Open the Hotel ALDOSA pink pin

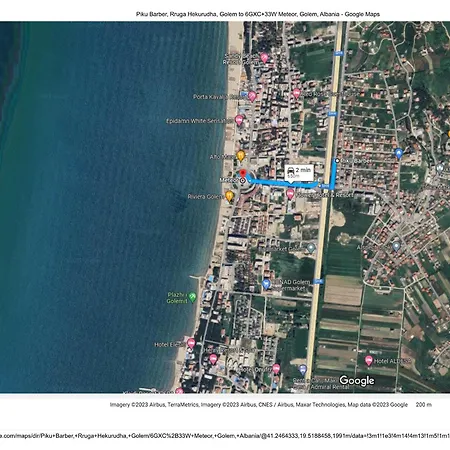tap(368, 361)
